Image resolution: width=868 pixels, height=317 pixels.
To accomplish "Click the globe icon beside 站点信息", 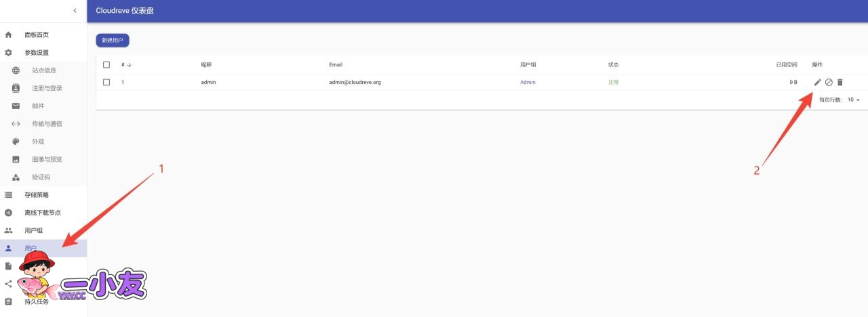I will 16,70.
